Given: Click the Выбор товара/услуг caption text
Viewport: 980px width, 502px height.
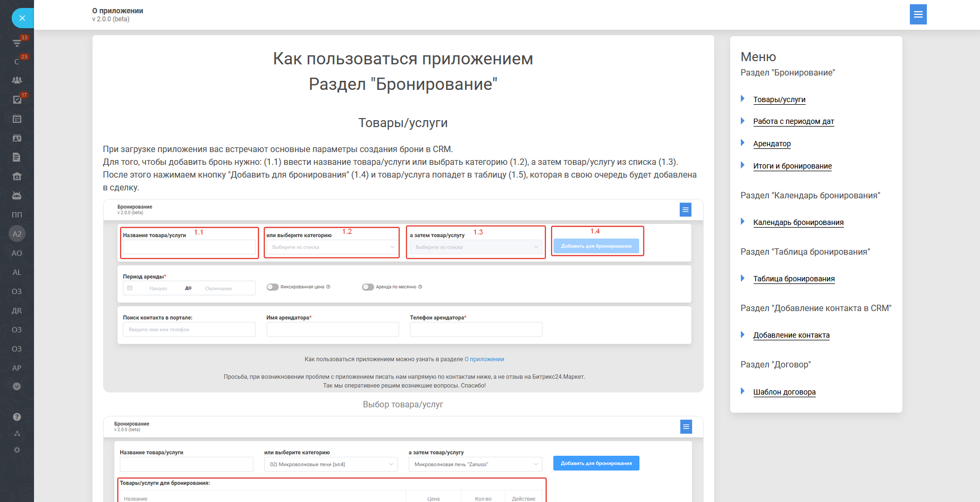Looking at the screenshot, I should [403, 405].
